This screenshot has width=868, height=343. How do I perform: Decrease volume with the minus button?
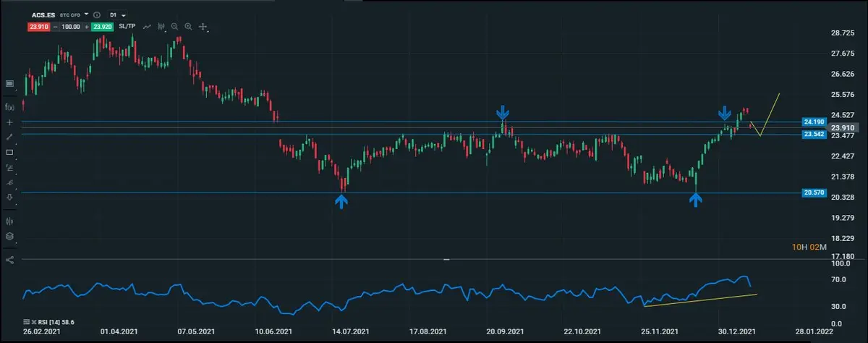point(54,26)
